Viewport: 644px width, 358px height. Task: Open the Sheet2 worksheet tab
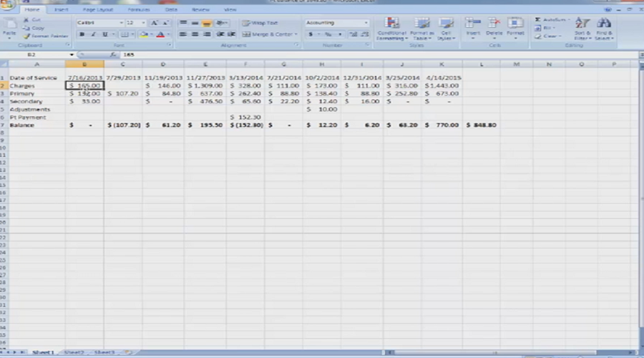tap(74, 352)
